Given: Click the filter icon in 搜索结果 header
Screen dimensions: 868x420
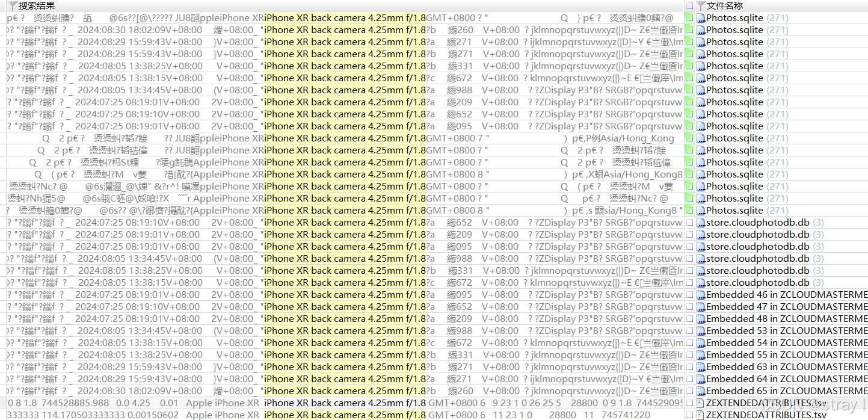Looking at the screenshot, I should (12, 5).
